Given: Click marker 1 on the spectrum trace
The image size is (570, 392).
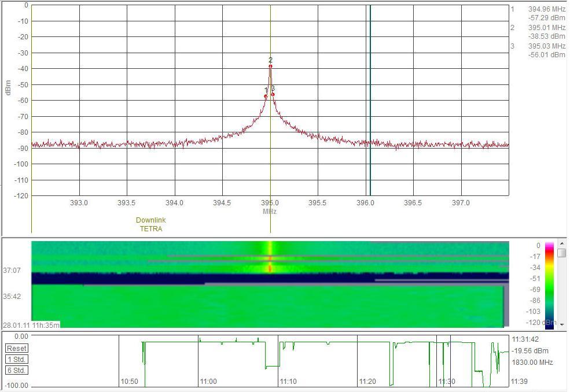Looking at the screenshot, I should (266, 97).
